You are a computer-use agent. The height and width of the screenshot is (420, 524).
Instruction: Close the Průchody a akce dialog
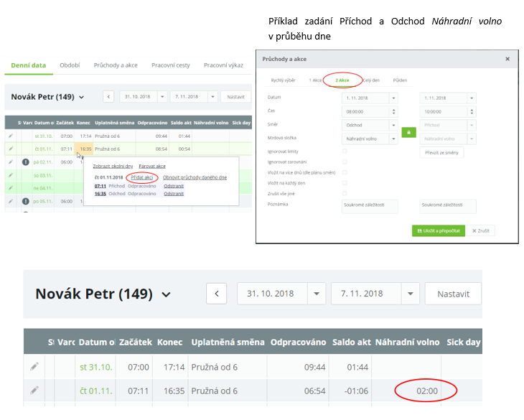[x=507, y=59]
